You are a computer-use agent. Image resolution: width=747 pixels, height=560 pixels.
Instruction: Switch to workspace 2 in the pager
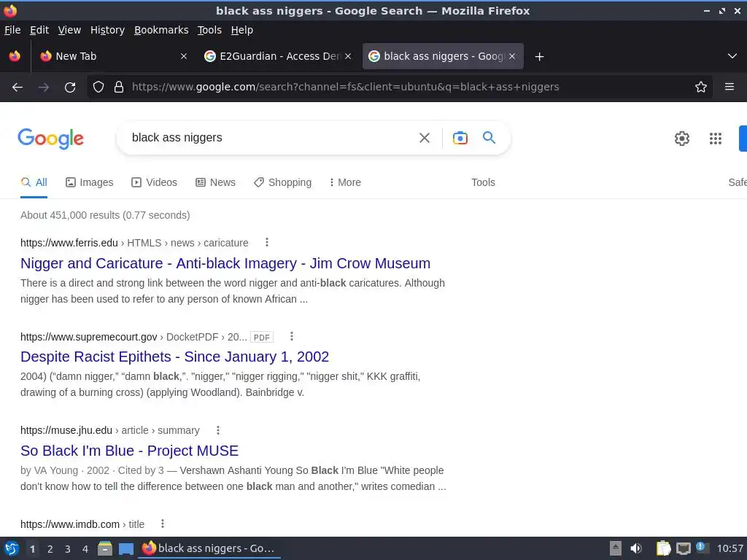pos(50,549)
